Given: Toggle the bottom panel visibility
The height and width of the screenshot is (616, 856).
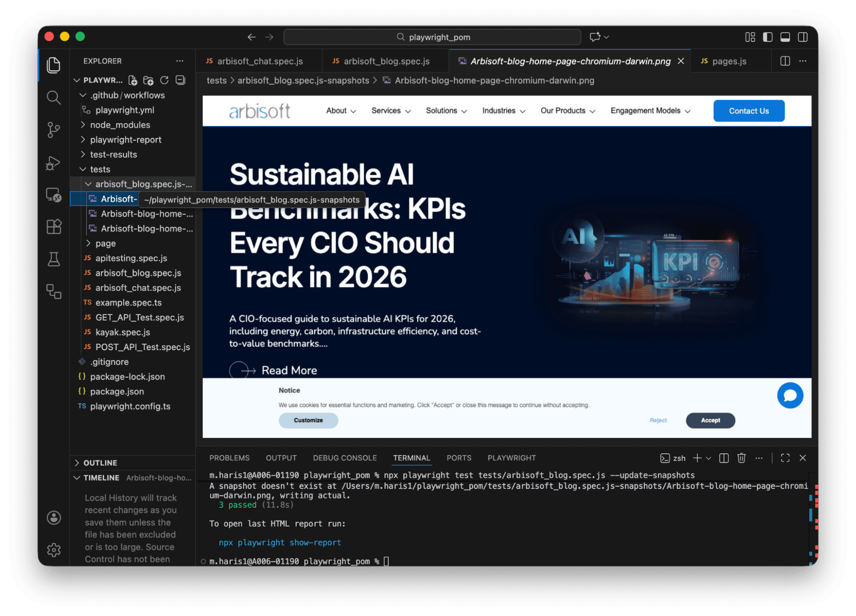Looking at the screenshot, I should click(785, 37).
